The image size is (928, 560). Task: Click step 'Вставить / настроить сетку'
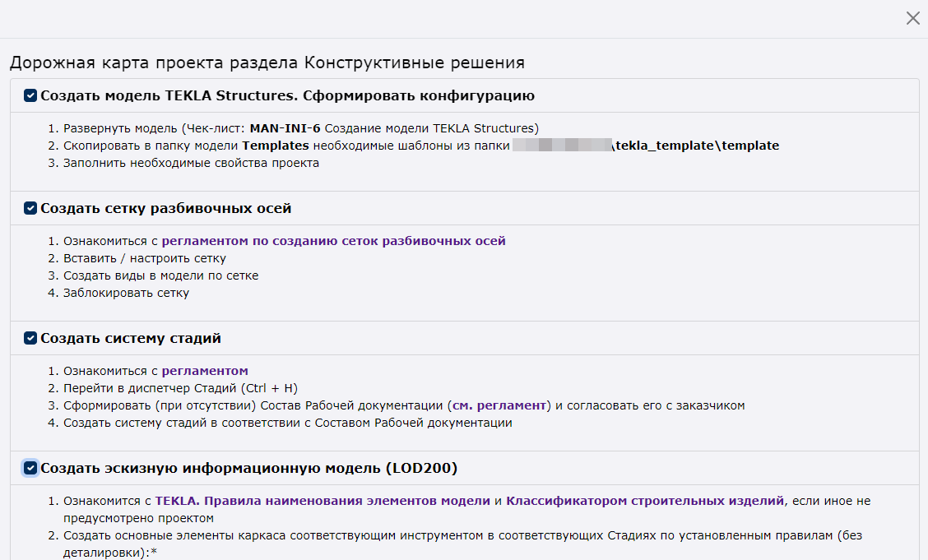145,258
